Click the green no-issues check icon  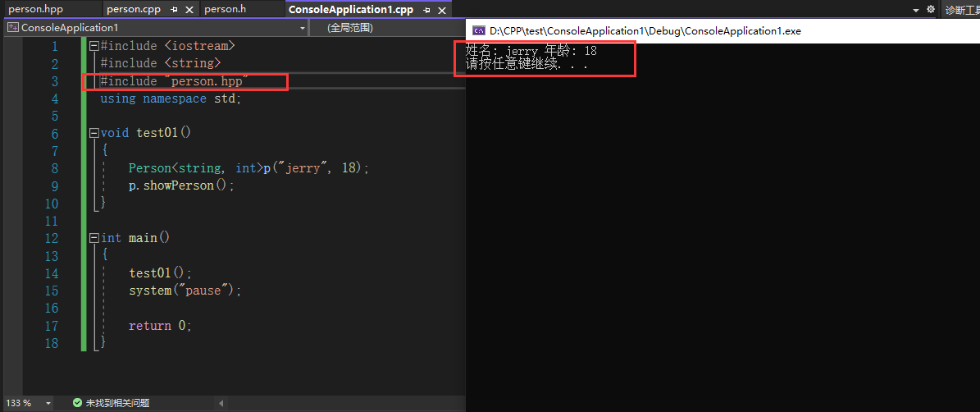78,403
